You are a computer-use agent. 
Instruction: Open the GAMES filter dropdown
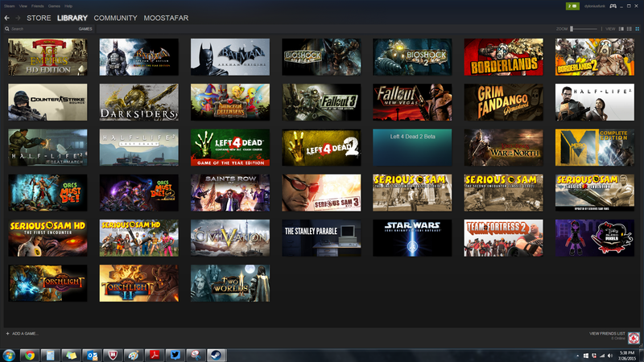(x=85, y=29)
